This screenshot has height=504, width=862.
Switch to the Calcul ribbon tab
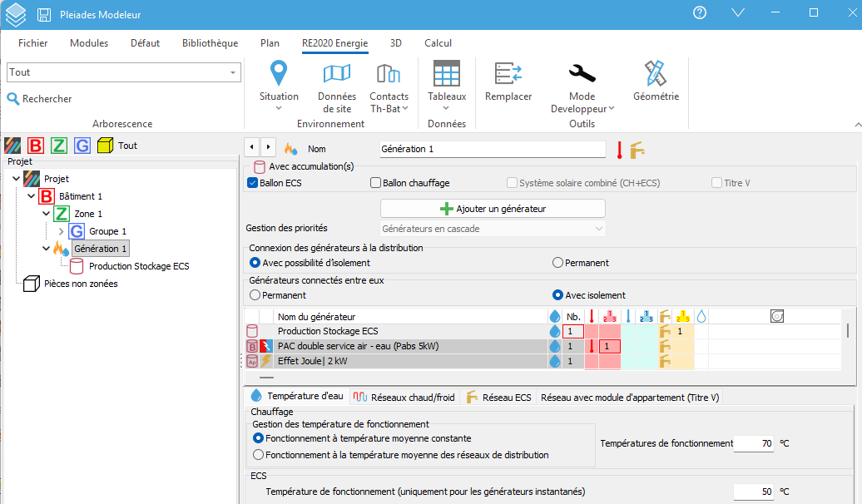pyautogui.click(x=438, y=43)
